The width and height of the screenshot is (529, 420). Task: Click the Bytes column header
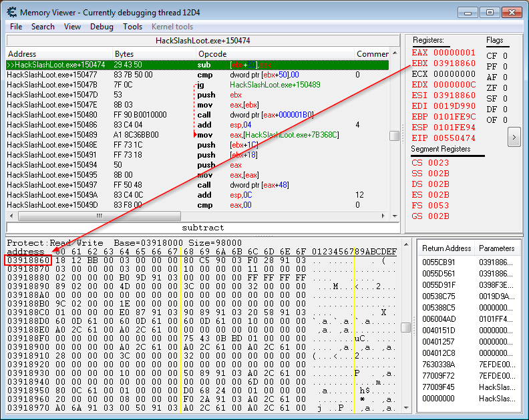pyautogui.click(x=154, y=54)
